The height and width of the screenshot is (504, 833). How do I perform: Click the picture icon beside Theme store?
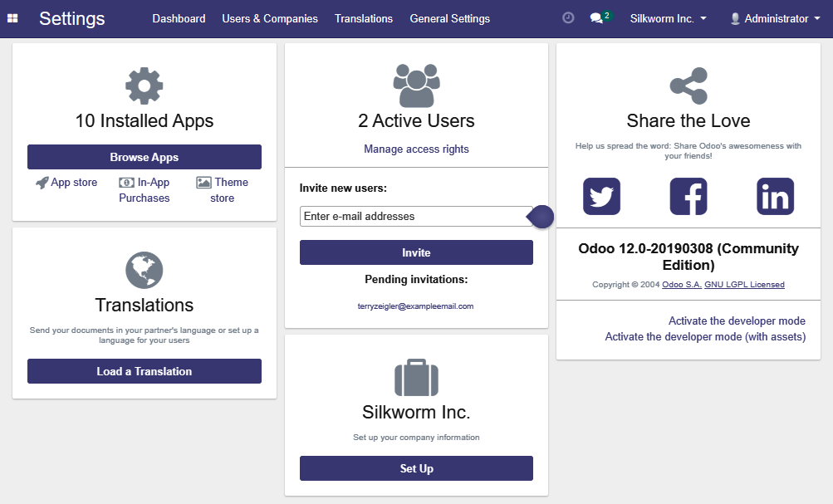(x=204, y=183)
